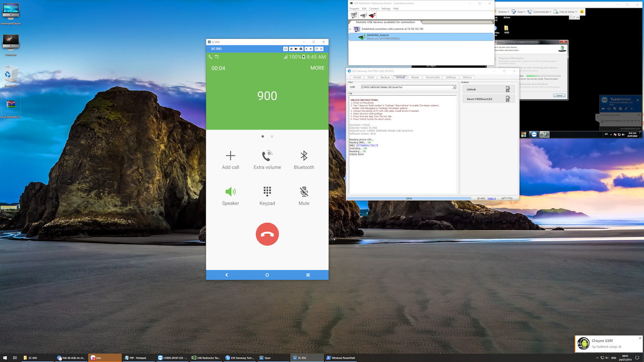
Task: Click the disconnect USB device toolbar icon
Action: coord(372,15)
